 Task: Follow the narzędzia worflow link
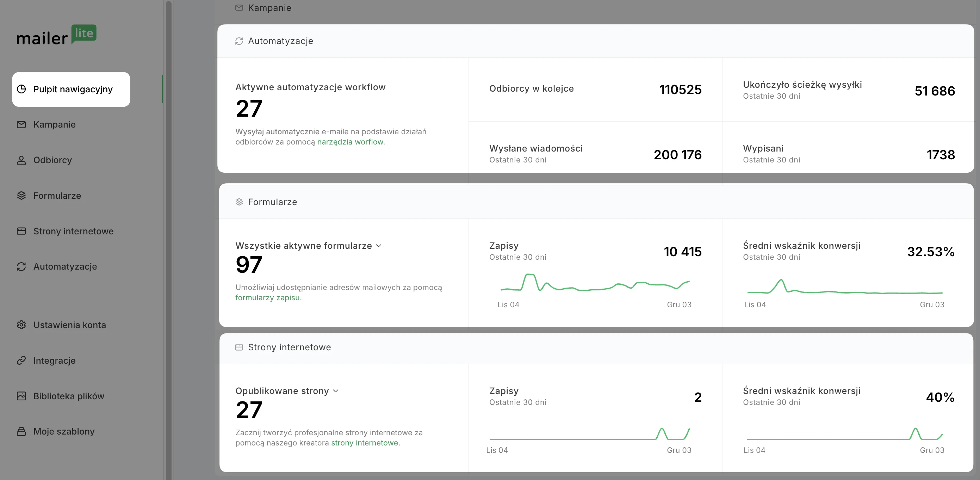350,142
